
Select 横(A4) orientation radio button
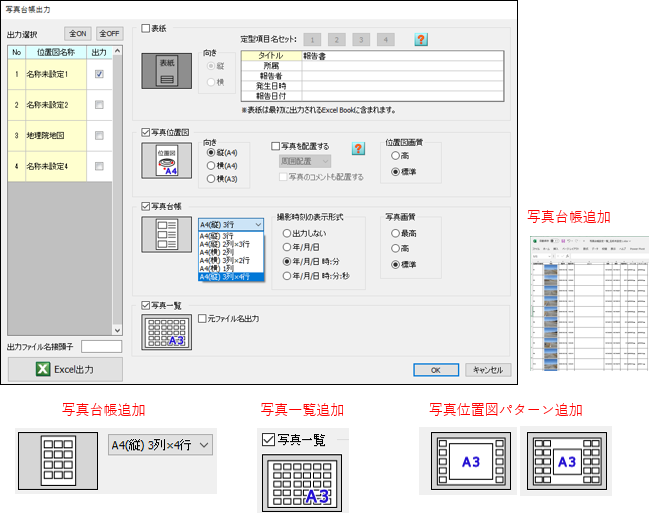tap(211, 166)
